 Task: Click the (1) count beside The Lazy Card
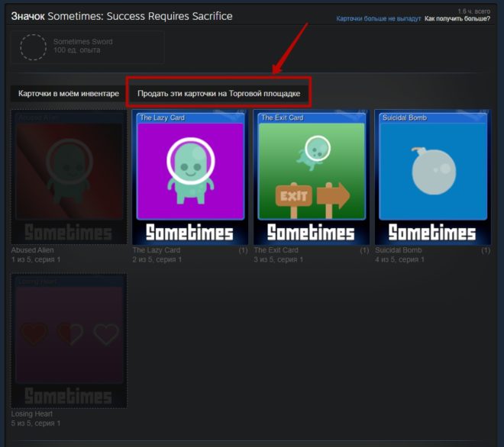(243, 250)
